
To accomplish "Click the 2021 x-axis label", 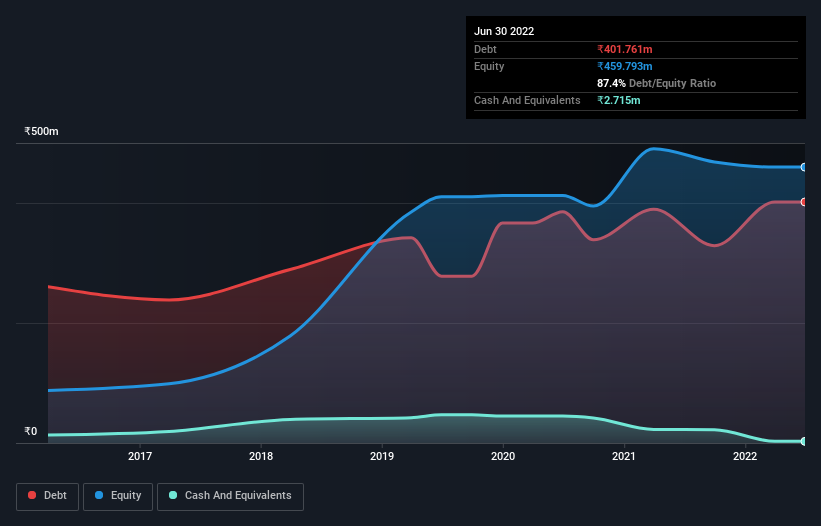I will [624, 456].
